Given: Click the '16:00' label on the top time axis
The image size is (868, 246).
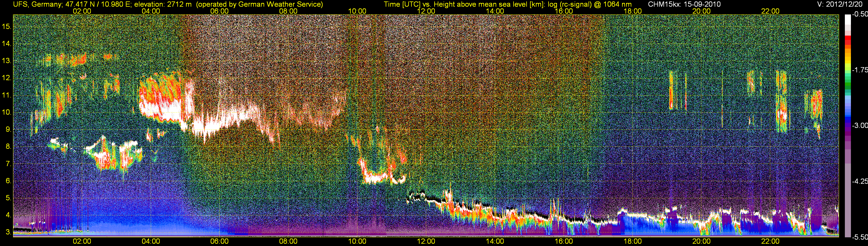Looking at the screenshot, I should pyautogui.click(x=564, y=11).
